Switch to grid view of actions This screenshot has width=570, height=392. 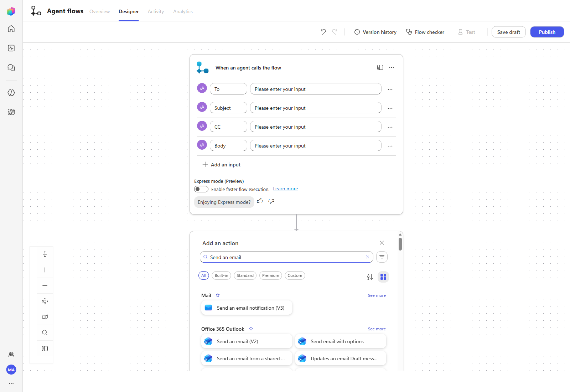pos(383,277)
